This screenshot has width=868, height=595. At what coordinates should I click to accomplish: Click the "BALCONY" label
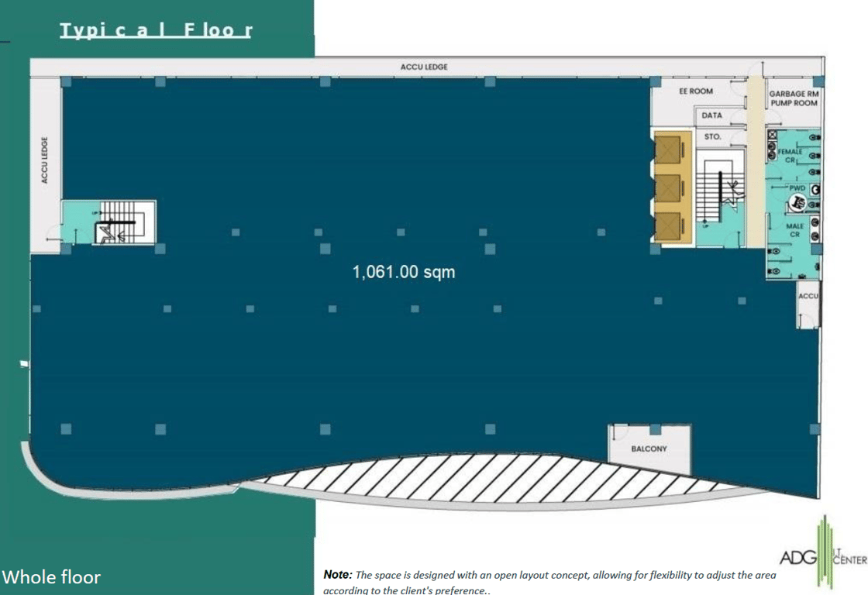[x=649, y=449]
